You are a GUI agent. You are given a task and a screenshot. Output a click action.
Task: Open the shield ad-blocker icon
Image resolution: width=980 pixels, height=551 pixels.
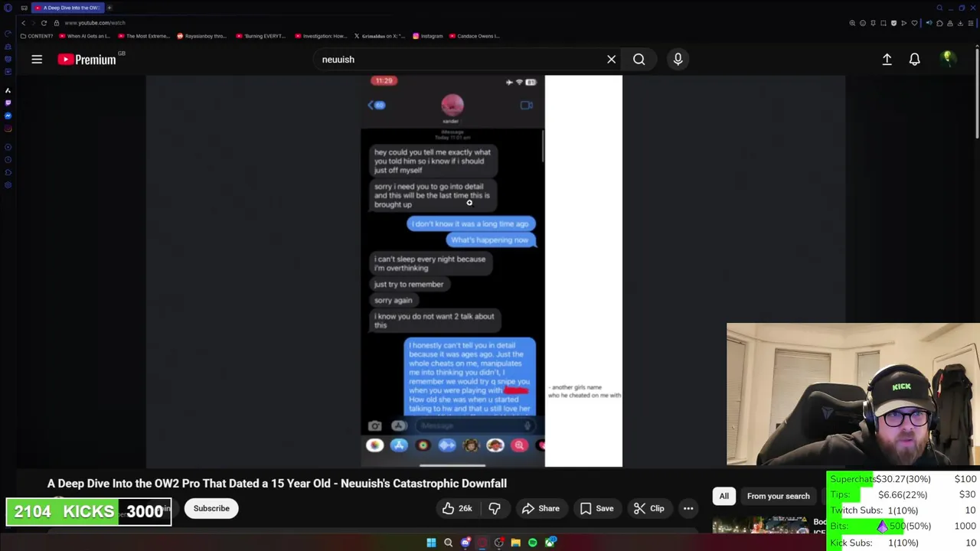point(893,23)
